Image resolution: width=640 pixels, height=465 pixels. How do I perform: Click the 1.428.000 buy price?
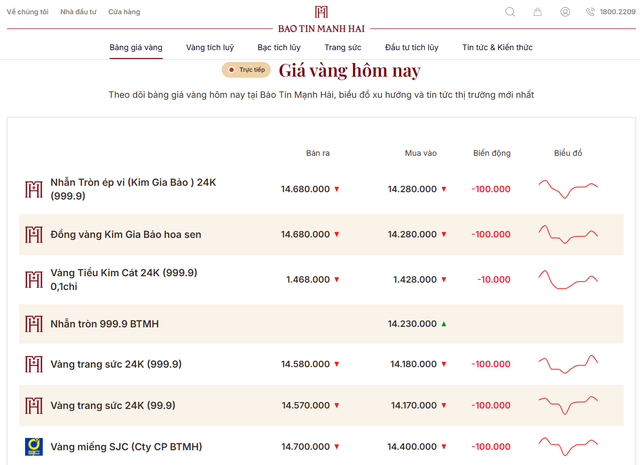point(415,280)
